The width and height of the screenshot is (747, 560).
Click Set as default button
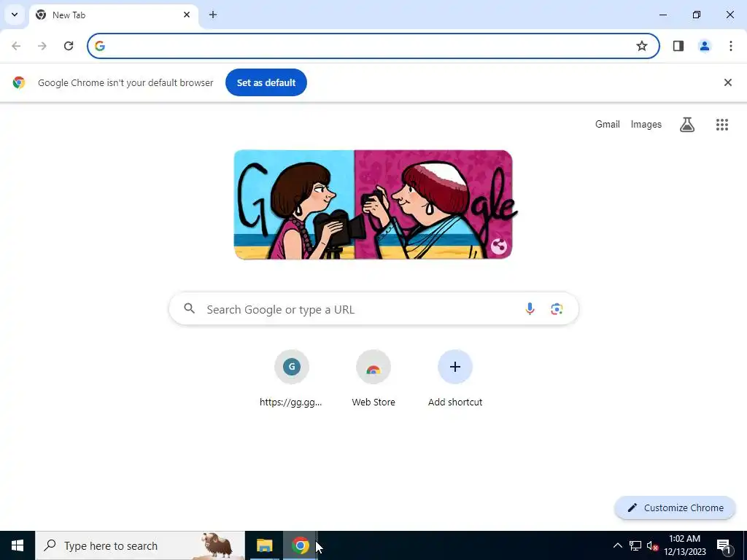[266, 82]
